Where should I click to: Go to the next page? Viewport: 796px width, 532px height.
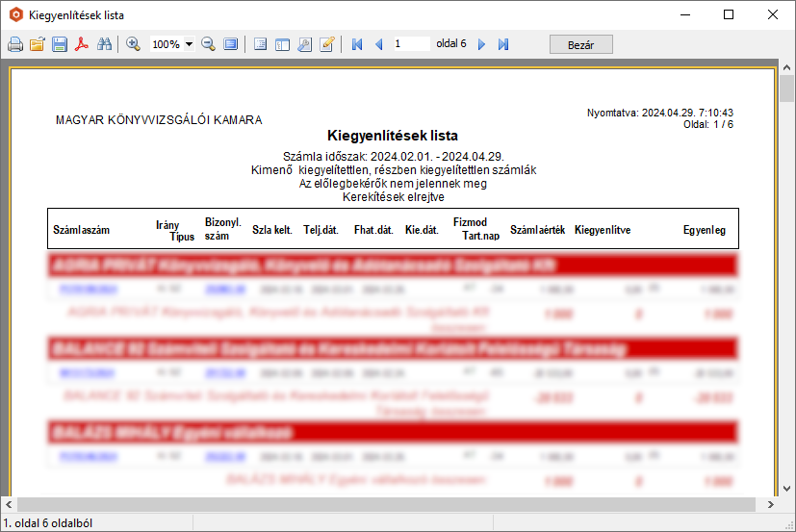pos(482,44)
